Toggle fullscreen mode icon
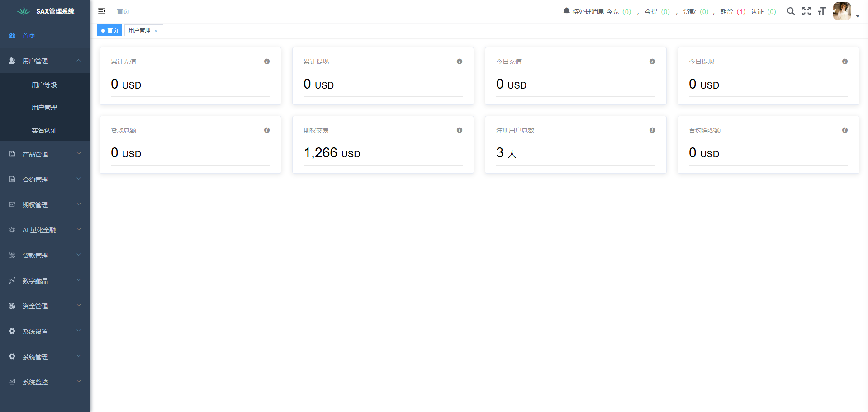 pyautogui.click(x=806, y=11)
